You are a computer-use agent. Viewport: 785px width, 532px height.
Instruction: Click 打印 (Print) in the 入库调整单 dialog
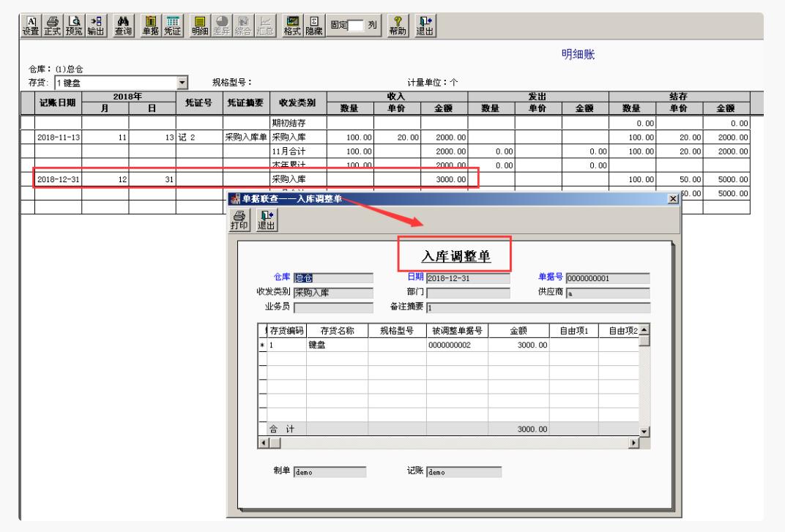241,220
